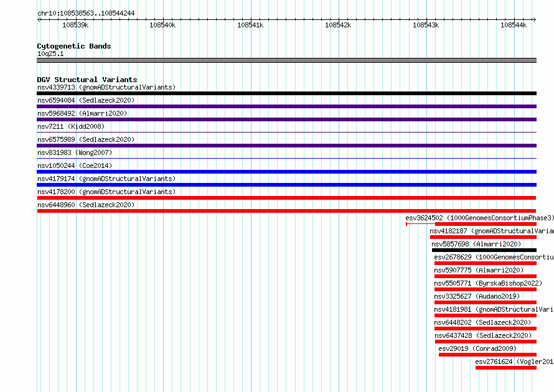Open nsv4182187 variant label
The height and width of the screenshot is (392, 554).
click(x=492, y=231)
